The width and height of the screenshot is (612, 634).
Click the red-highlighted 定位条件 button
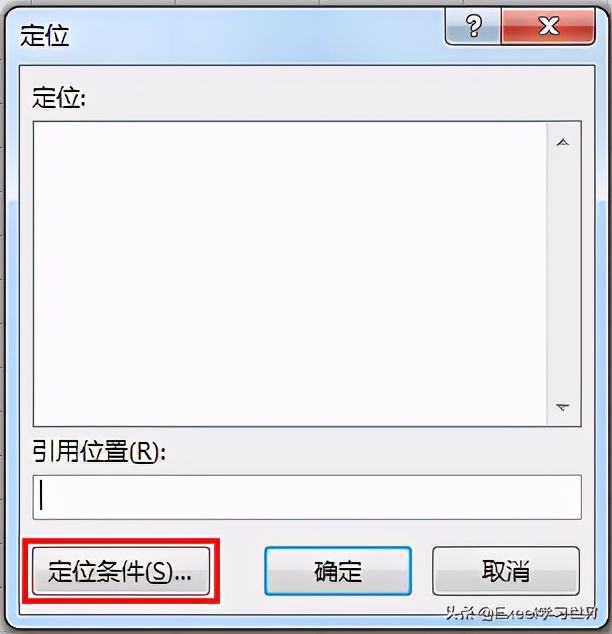click(x=121, y=571)
